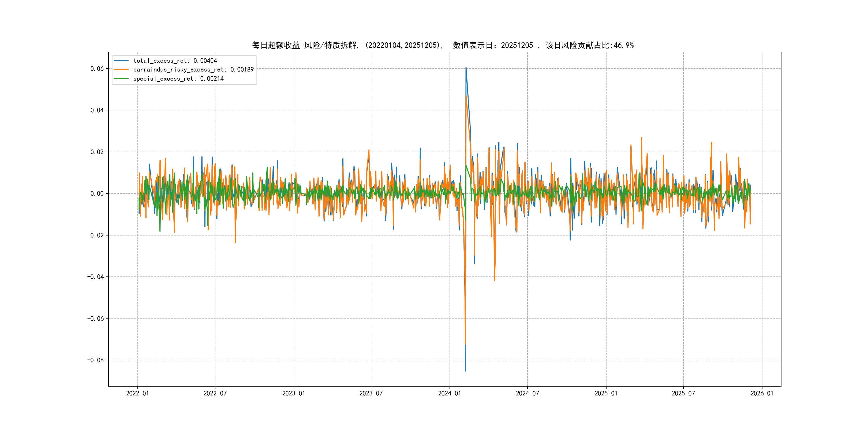Click the lowest blue spike bottom below -0.08
Screen dimensions: 868x434
pyautogui.click(x=466, y=370)
